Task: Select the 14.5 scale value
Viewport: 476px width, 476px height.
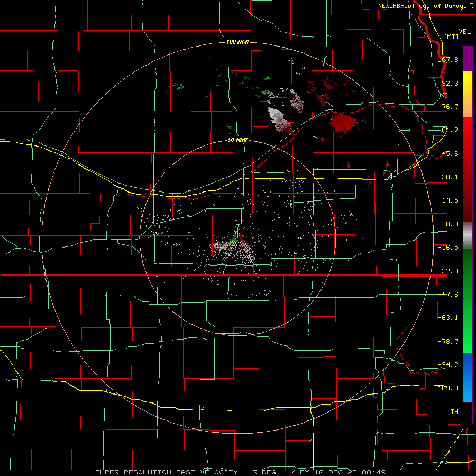Action: tap(450, 200)
